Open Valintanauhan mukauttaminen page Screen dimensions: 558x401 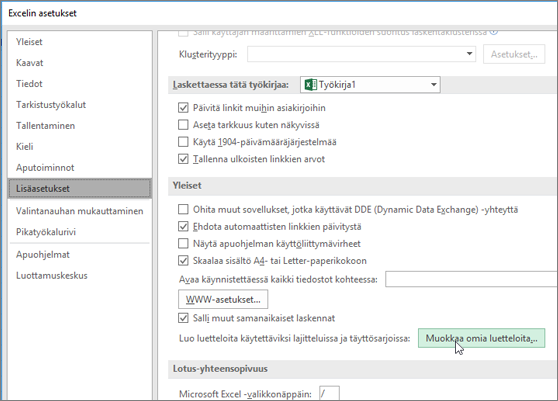(x=79, y=211)
